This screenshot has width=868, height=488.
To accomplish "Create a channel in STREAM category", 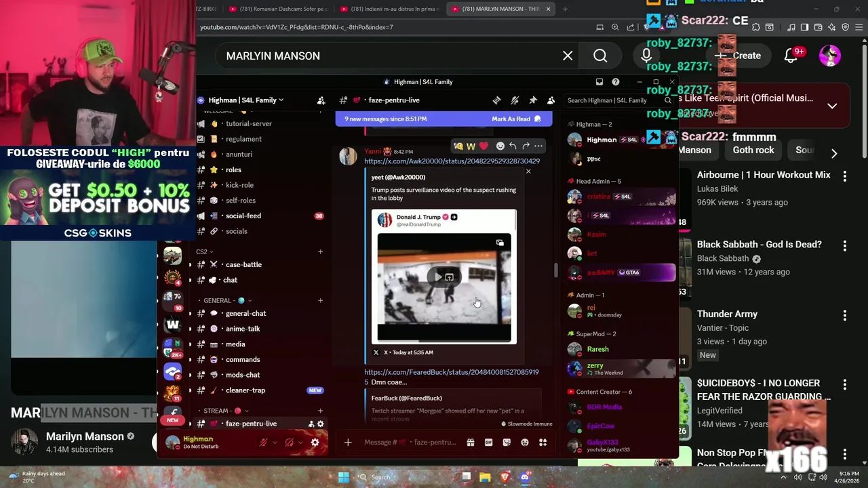I will [x=320, y=411].
